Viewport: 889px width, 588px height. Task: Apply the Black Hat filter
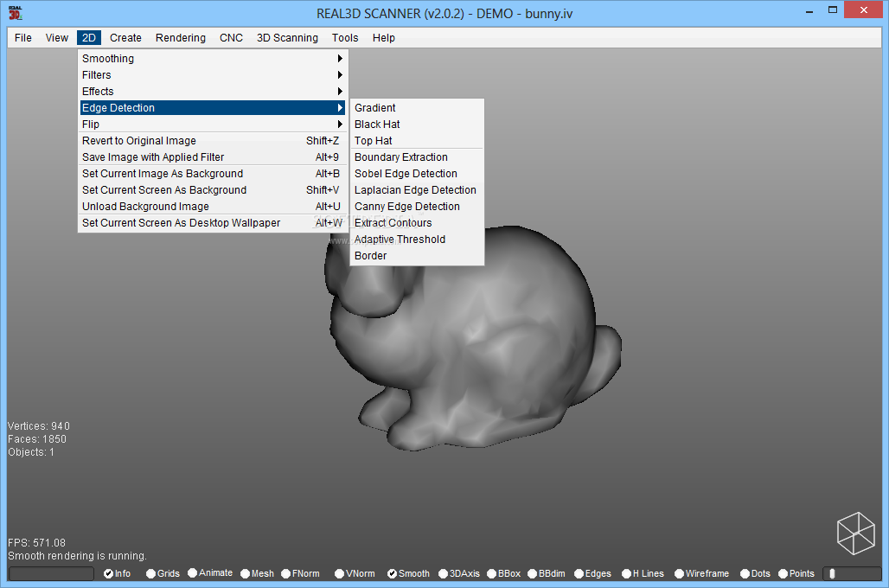[x=417, y=125]
